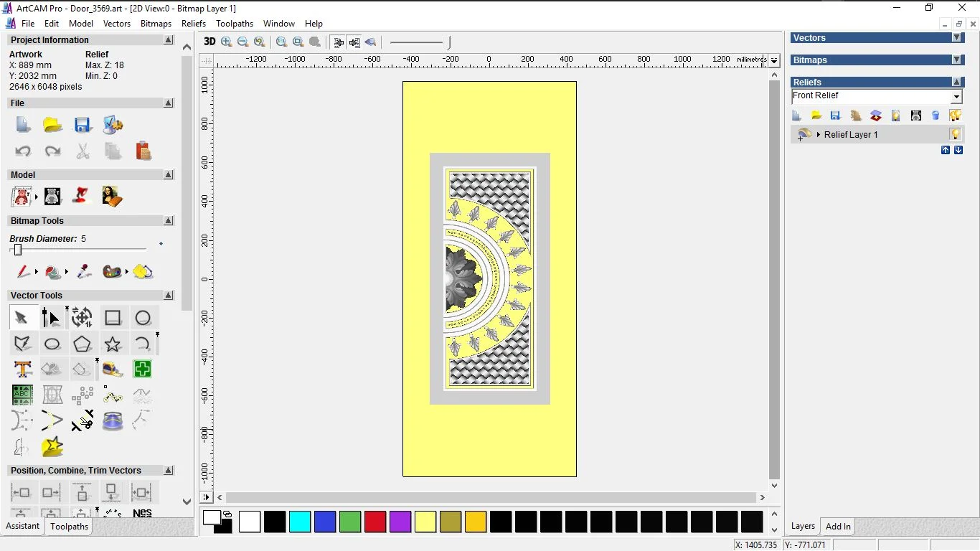Click the Undo arrow icon
The height and width of the screenshot is (551, 980).
23,151
